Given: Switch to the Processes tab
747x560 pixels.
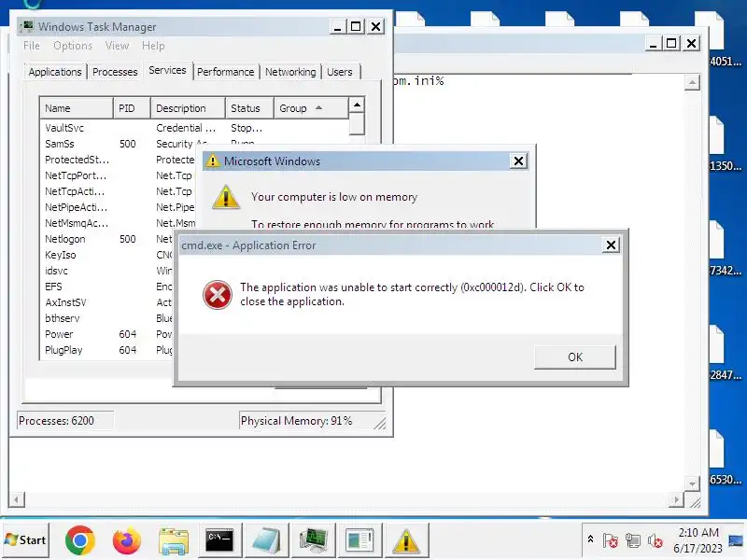Looking at the screenshot, I should click(115, 72).
